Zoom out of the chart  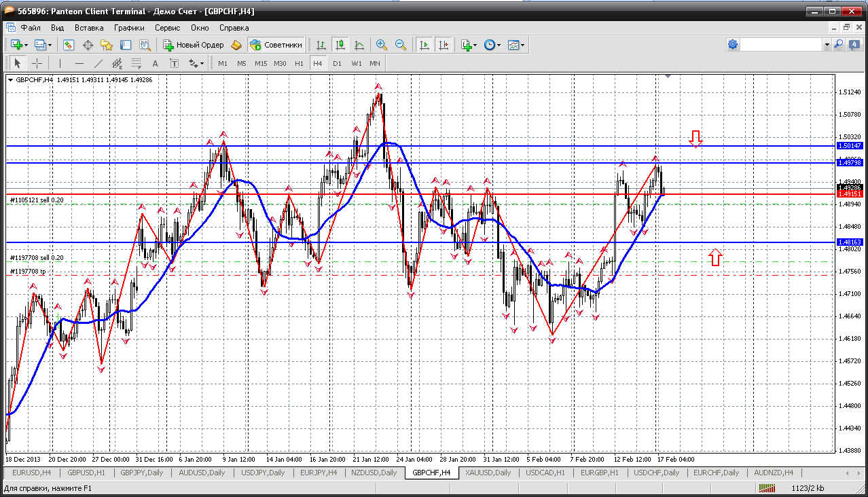(401, 45)
